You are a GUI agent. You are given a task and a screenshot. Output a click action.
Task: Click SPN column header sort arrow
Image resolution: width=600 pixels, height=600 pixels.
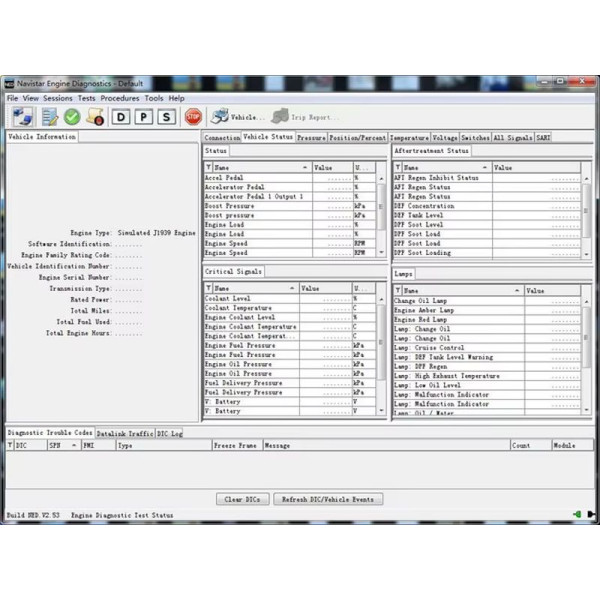click(74, 445)
